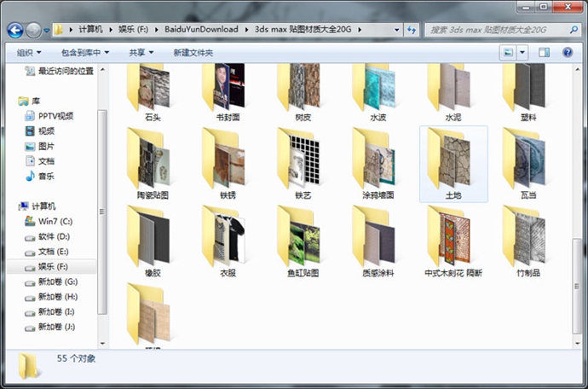Select 库 in the navigation pane

coord(29,101)
